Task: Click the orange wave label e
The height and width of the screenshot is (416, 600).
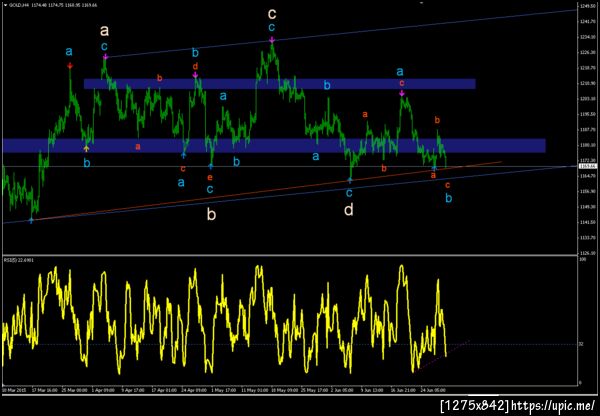Action: pyautogui.click(x=210, y=177)
